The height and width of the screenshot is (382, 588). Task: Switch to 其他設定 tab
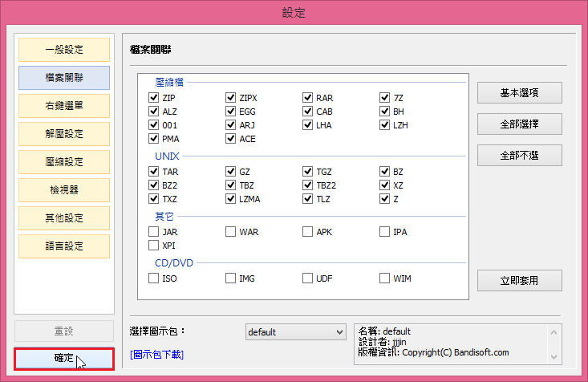(x=64, y=218)
